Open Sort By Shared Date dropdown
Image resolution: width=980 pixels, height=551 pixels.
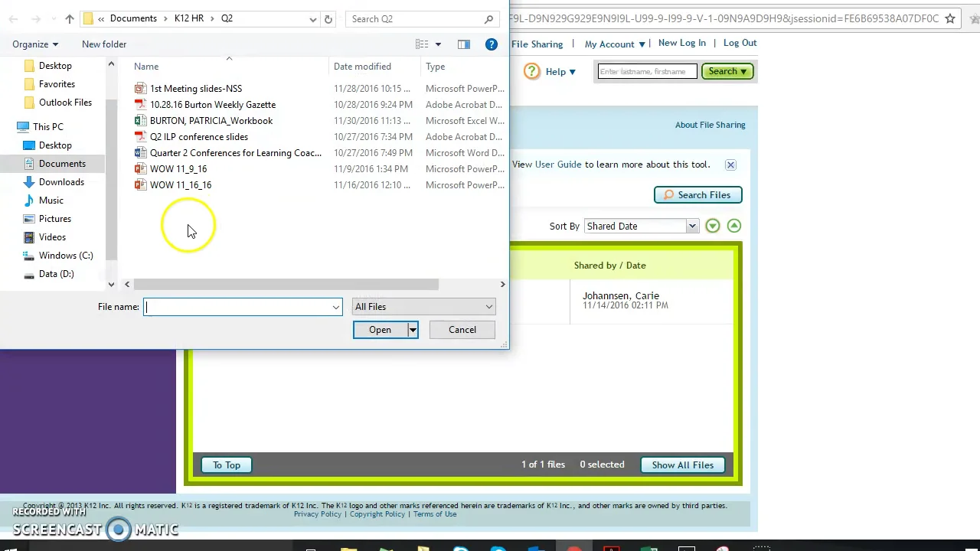(x=642, y=227)
